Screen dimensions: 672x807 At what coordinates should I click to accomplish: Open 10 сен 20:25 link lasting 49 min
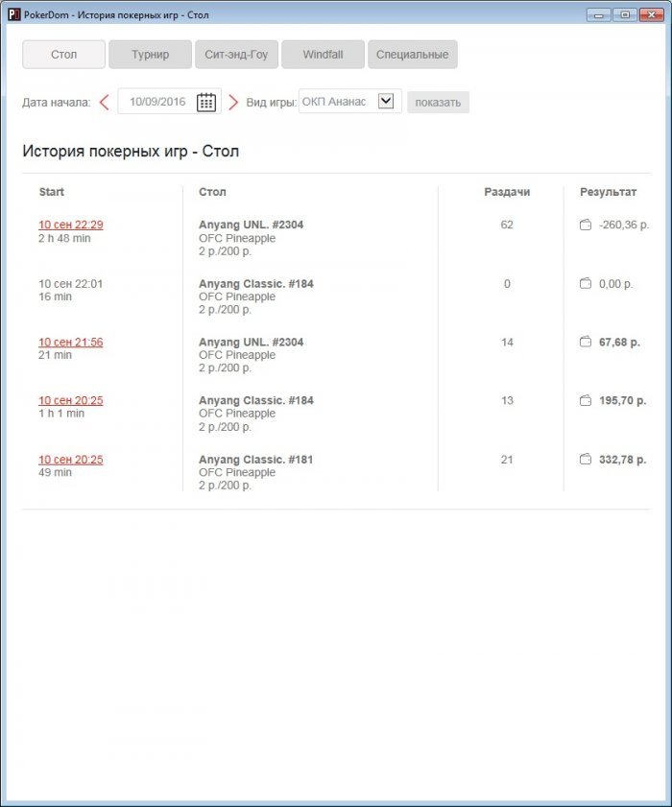70,460
